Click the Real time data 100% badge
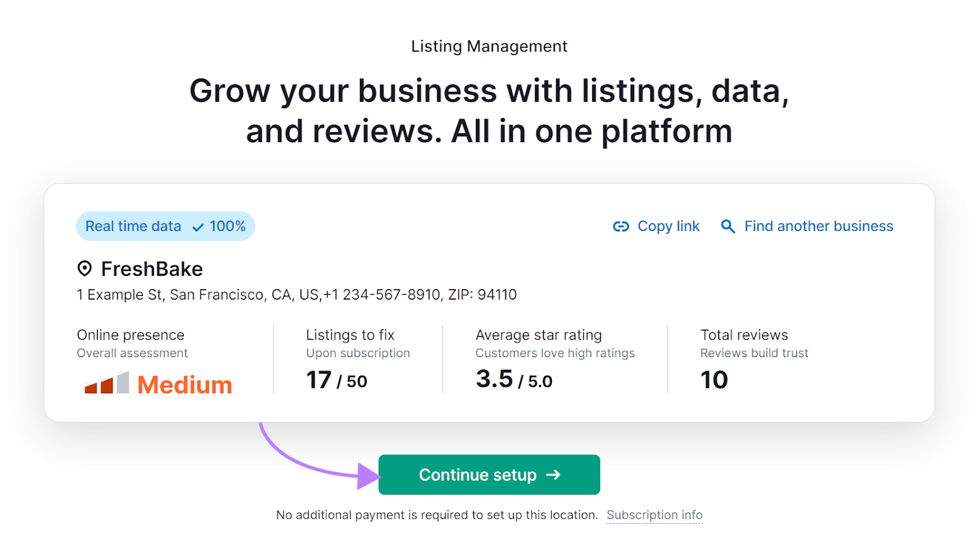 tap(165, 226)
